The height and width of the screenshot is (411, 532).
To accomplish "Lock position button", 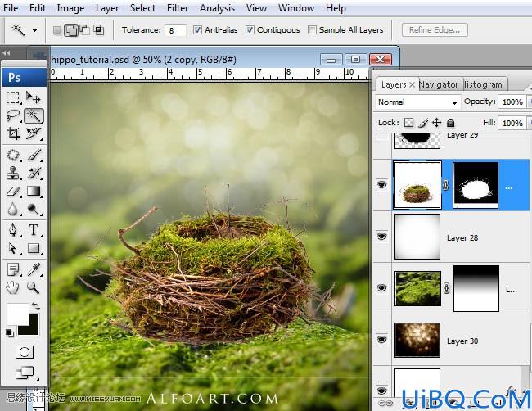I will point(437,123).
